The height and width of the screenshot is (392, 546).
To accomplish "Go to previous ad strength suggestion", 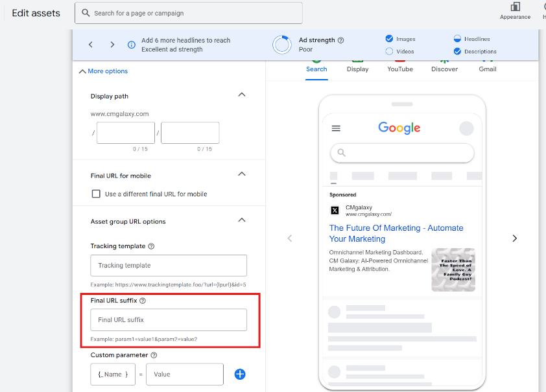I will click(x=91, y=45).
